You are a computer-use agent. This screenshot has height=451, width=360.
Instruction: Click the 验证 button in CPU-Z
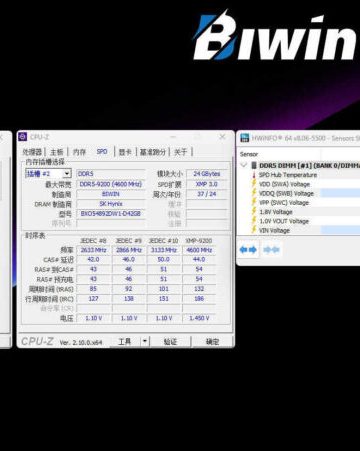point(170,341)
